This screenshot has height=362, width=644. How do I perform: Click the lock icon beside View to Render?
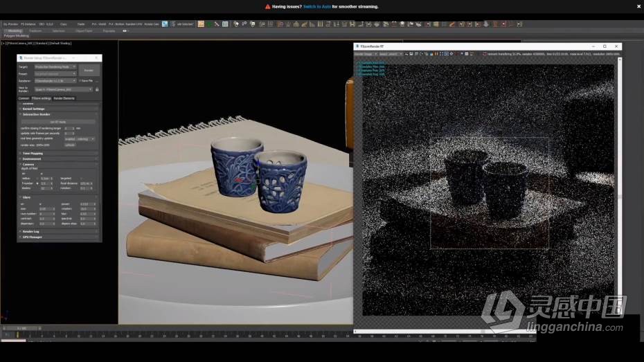click(97, 89)
